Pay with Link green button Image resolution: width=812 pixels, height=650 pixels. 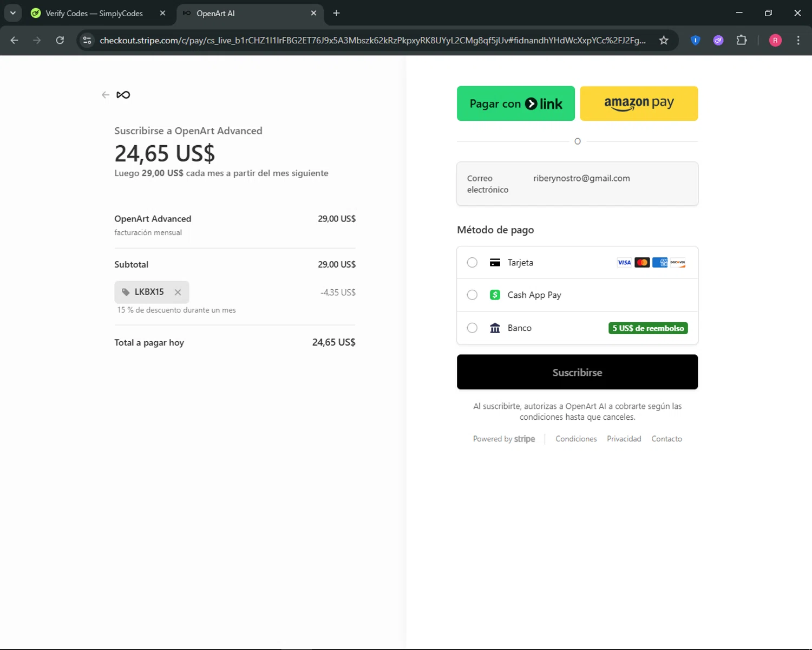(516, 103)
